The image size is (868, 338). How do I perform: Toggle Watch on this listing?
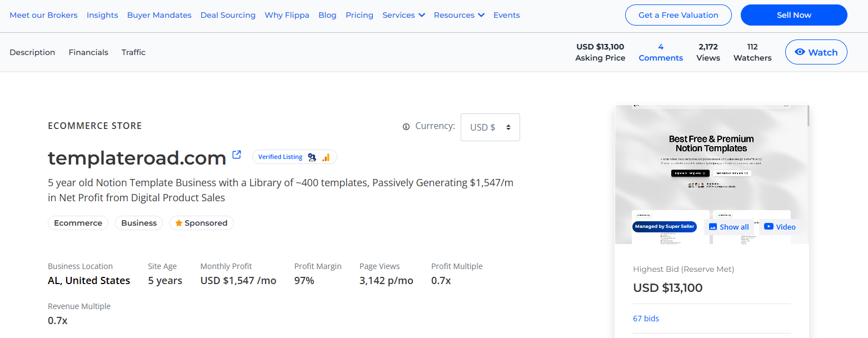tap(816, 52)
